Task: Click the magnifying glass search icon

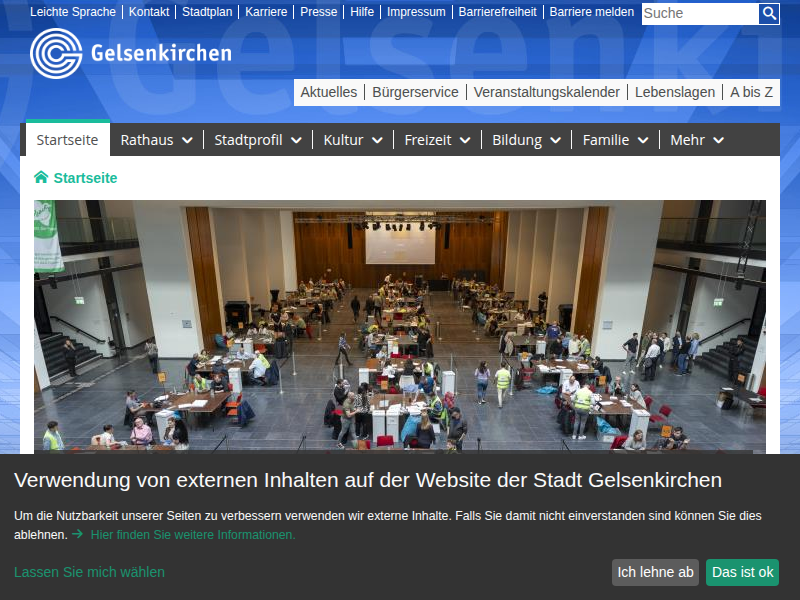Action: [x=769, y=13]
